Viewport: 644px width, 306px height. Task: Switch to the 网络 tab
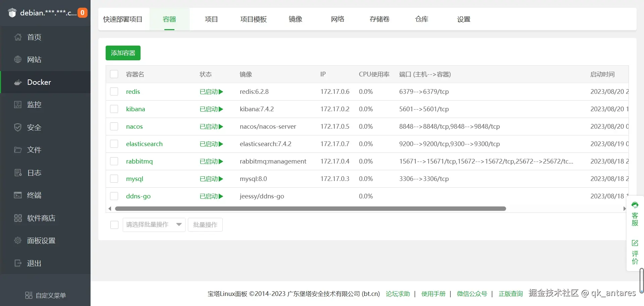point(337,19)
